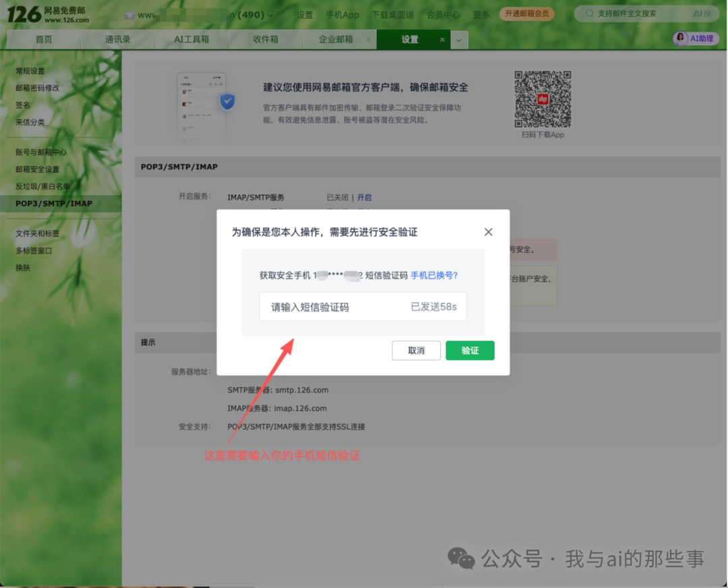Open the 手机已换号? link
The width and height of the screenshot is (728, 588).
(x=434, y=275)
